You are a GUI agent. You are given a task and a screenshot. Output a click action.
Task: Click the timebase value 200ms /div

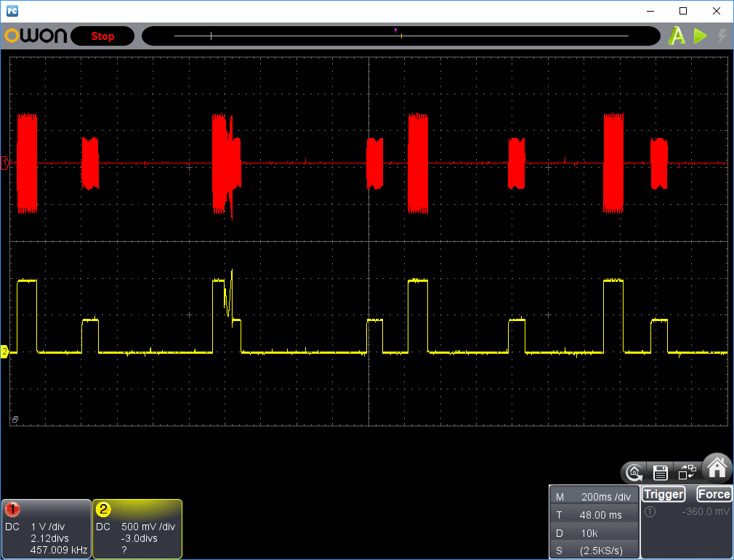pyautogui.click(x=606, y=497)
